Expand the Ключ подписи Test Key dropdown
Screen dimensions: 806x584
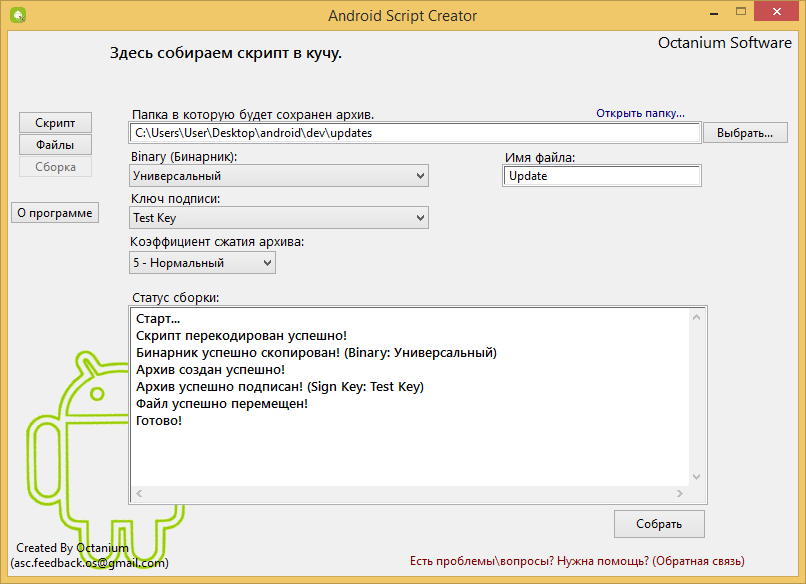(279, 218)
